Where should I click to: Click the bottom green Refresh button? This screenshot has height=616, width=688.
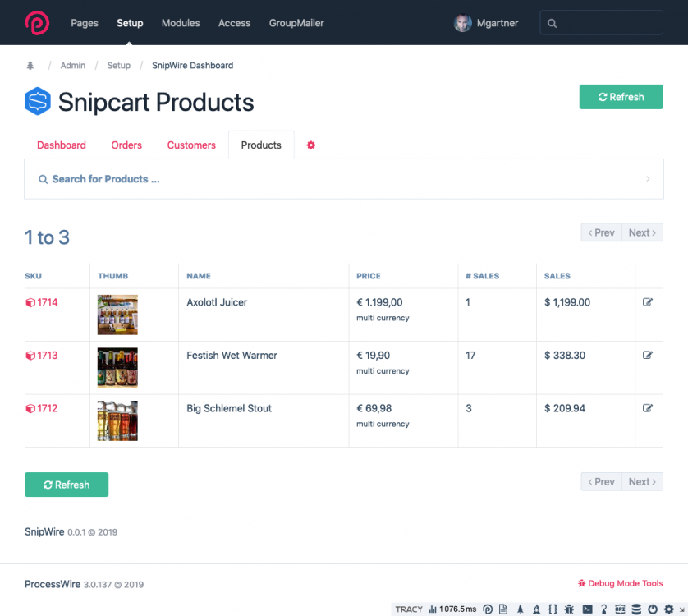click(67, 485)
